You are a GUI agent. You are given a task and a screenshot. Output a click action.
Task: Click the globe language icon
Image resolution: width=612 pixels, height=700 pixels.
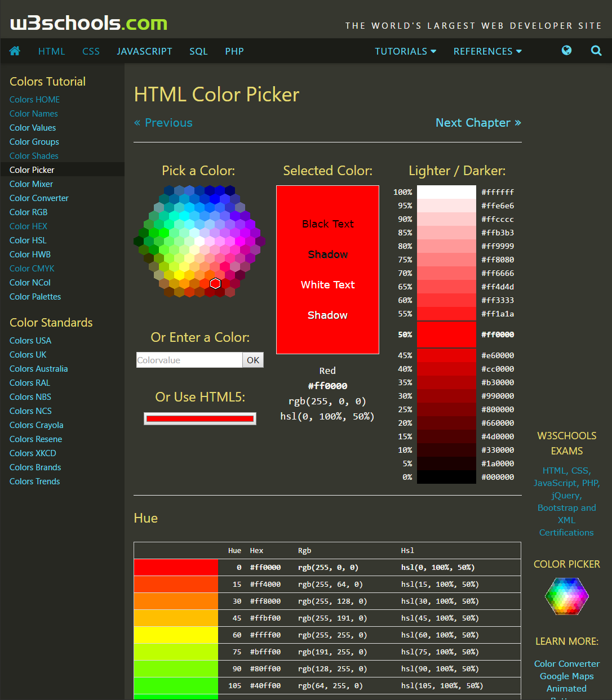566,51
